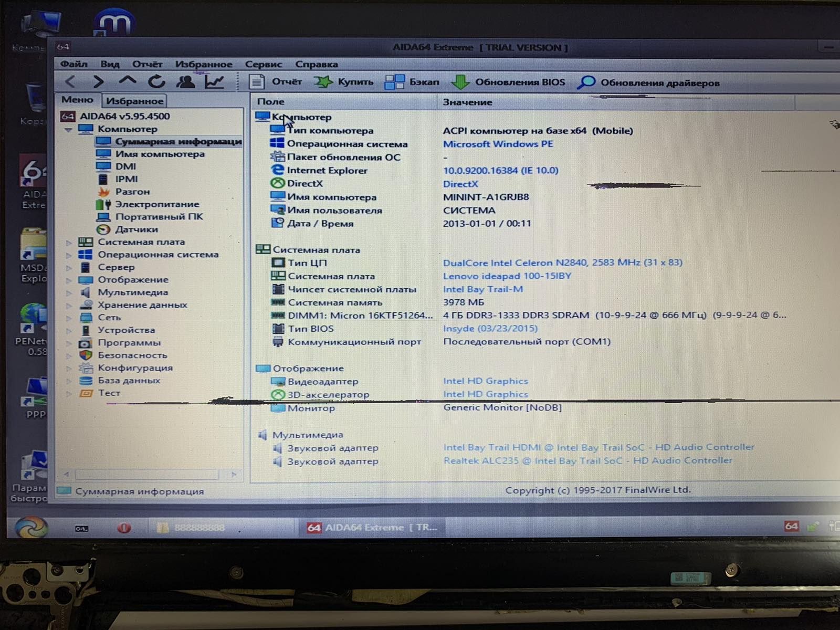Select Разгон in the tree
The image size is (840, 630).
point(132,192)
